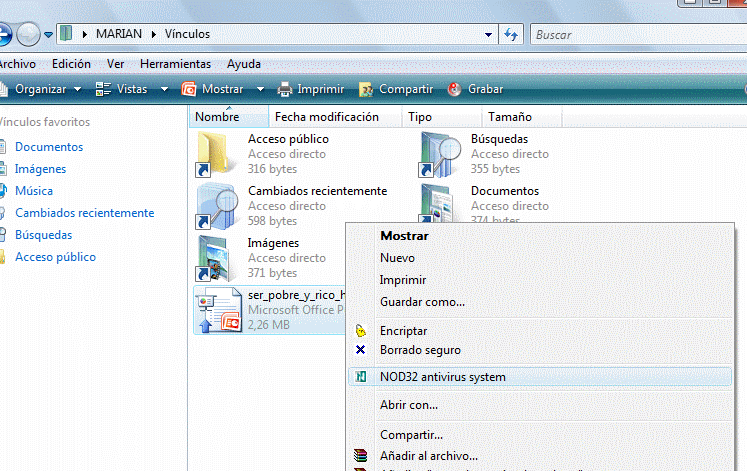Open Acceso público in favorite links
The image size is (747, 471).
pos(55,257)
